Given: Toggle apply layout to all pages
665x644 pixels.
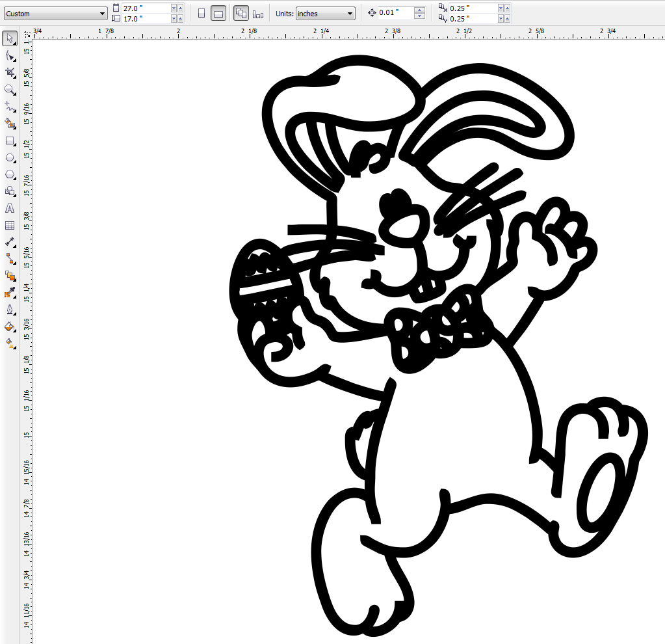Looking at the screenshot, I should 241,14.
